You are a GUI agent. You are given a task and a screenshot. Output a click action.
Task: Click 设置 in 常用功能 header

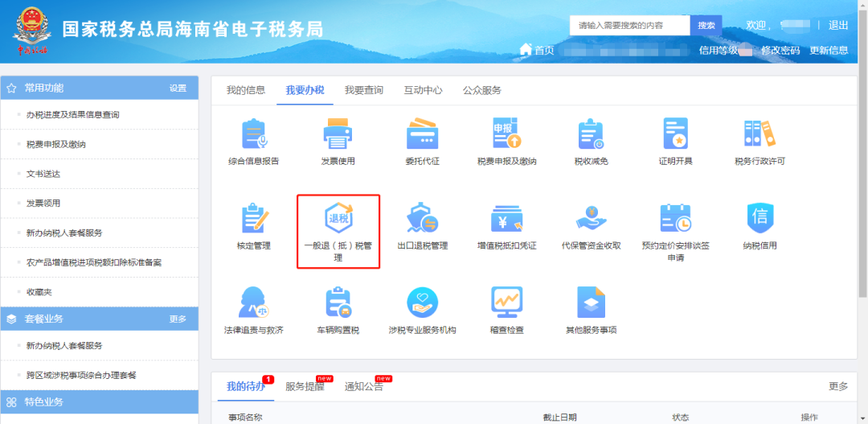click(x=178, y=89)
